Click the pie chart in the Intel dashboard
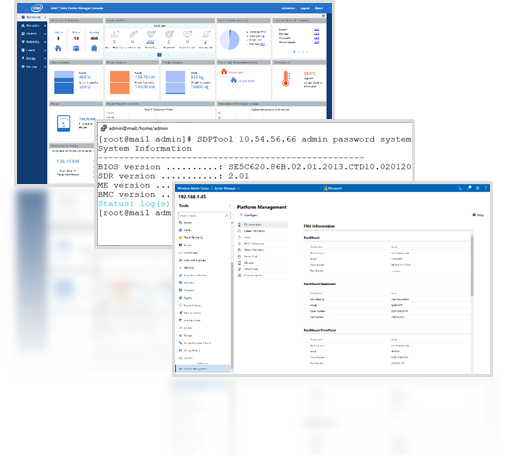 point(230,40)
